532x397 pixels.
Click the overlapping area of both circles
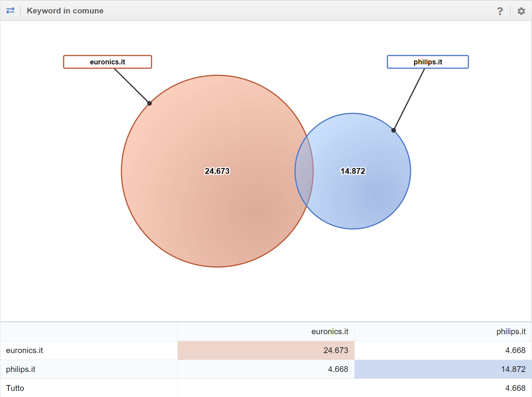tap(304, 171)
